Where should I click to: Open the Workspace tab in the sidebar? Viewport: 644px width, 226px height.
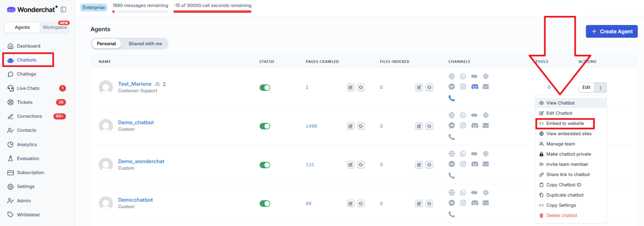[55, 27]
